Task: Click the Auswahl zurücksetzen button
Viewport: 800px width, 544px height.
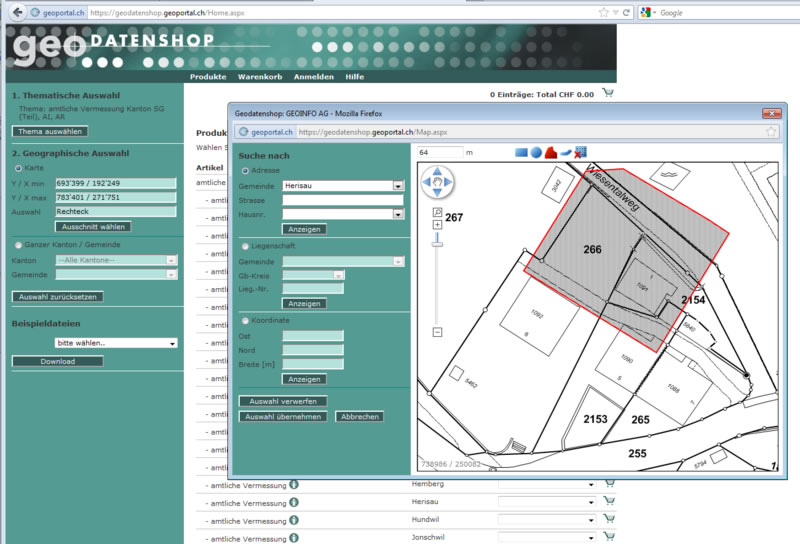Action: click(x=58, y=296)
